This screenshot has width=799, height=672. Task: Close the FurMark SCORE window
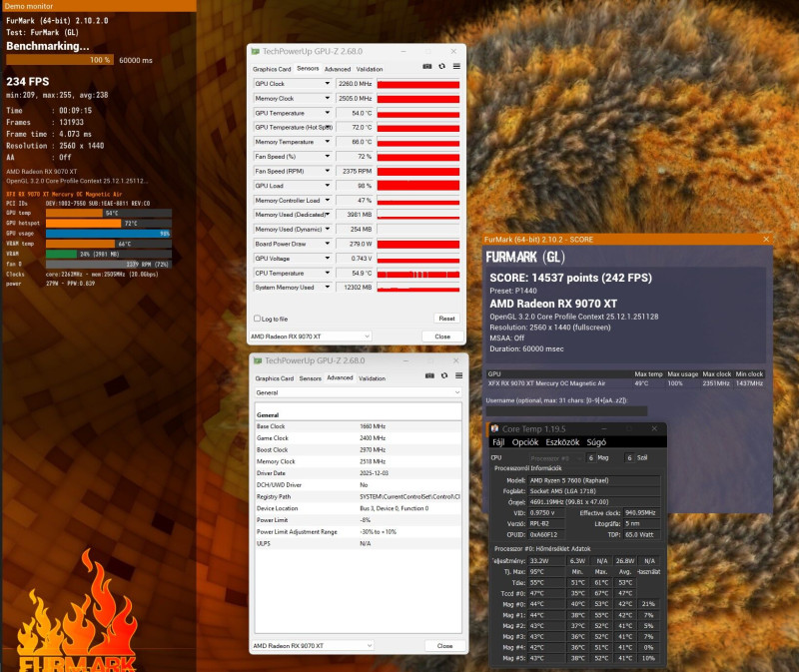[766, 239]
